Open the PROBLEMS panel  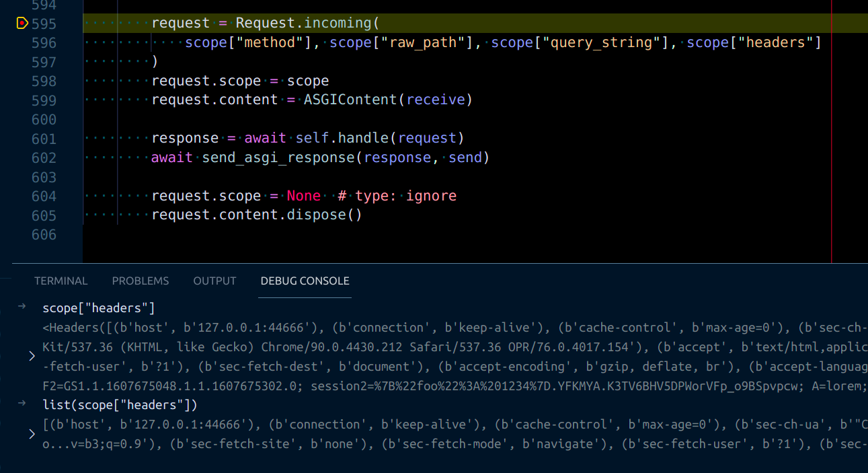coord(140,281)
